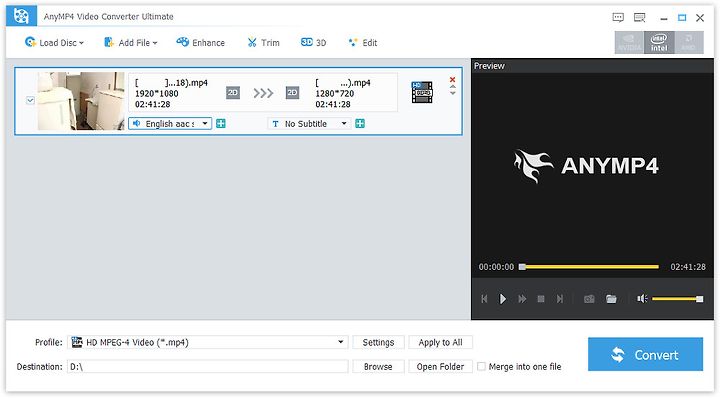Open the feedback message icon in title bar
The image size is (720, 398).
[618, 17]
